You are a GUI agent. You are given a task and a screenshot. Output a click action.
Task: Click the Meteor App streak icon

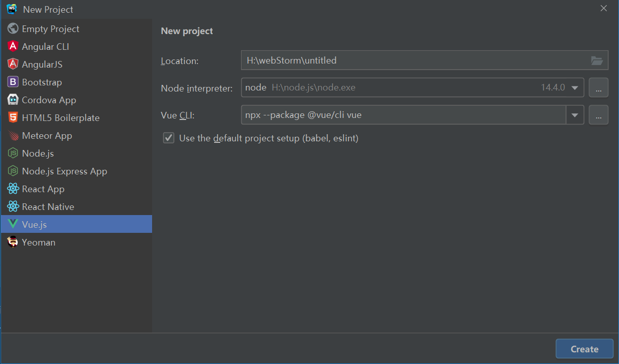[x=13, y=136]
